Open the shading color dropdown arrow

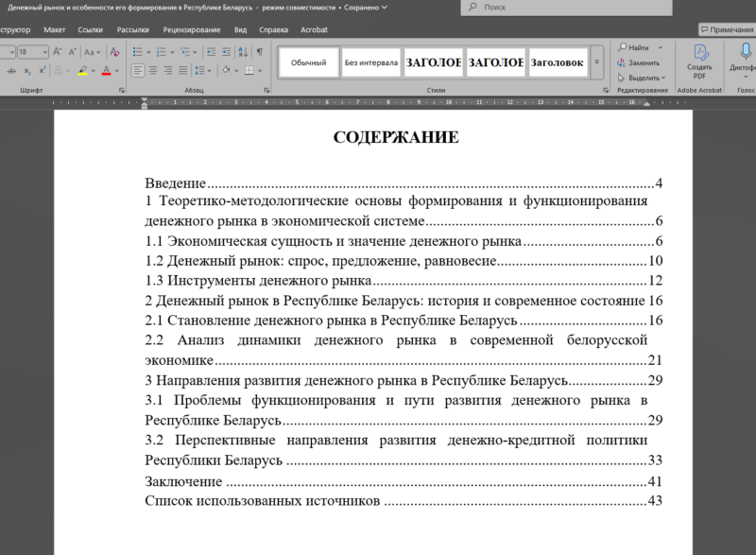click(236, 71)
